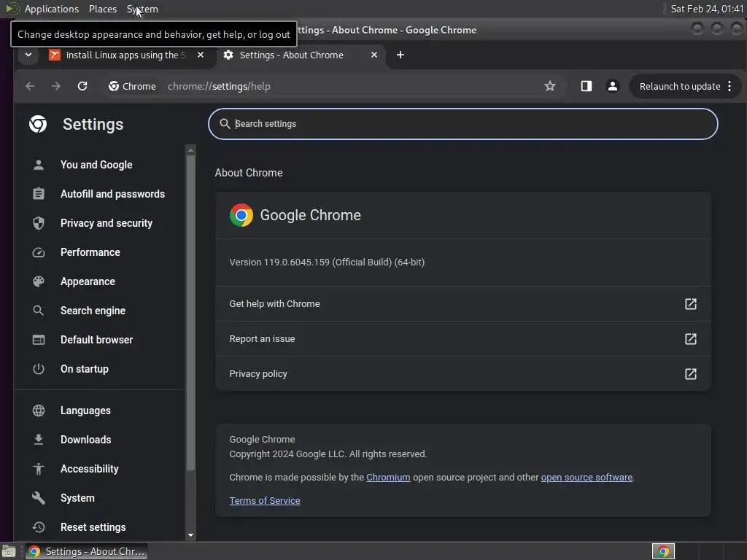Click the On startup power icon
747x560 pixels.
pyautogui.click(x=39, y=369)
